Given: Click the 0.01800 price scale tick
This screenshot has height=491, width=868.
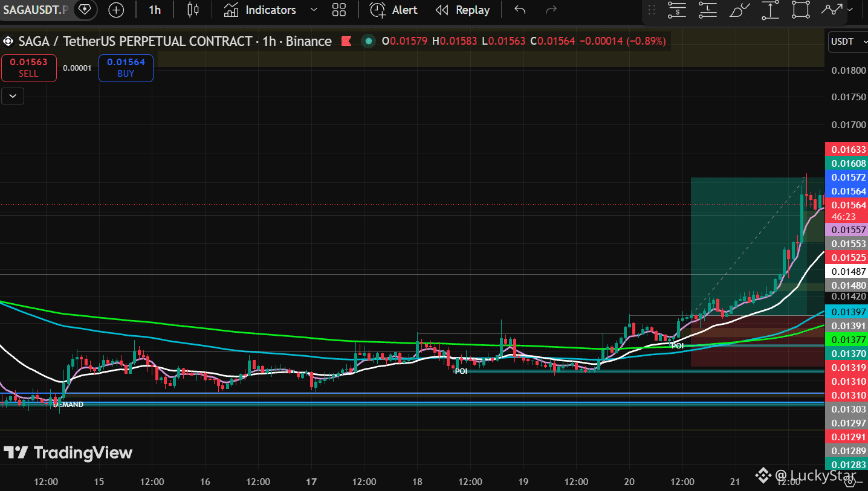Looking at the screenshot, I should coord(848,70).
